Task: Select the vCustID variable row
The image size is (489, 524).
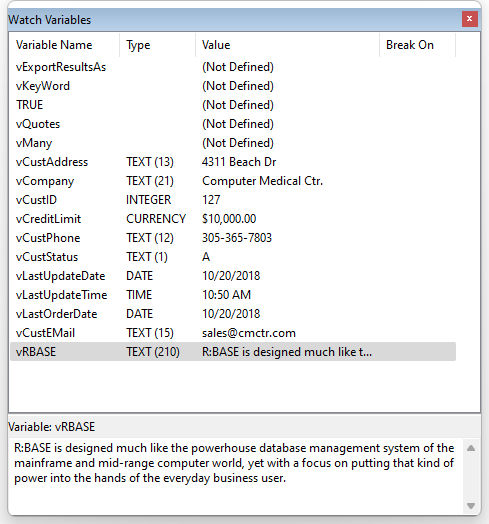Action: pyautogui.click(x=233, y=200)
